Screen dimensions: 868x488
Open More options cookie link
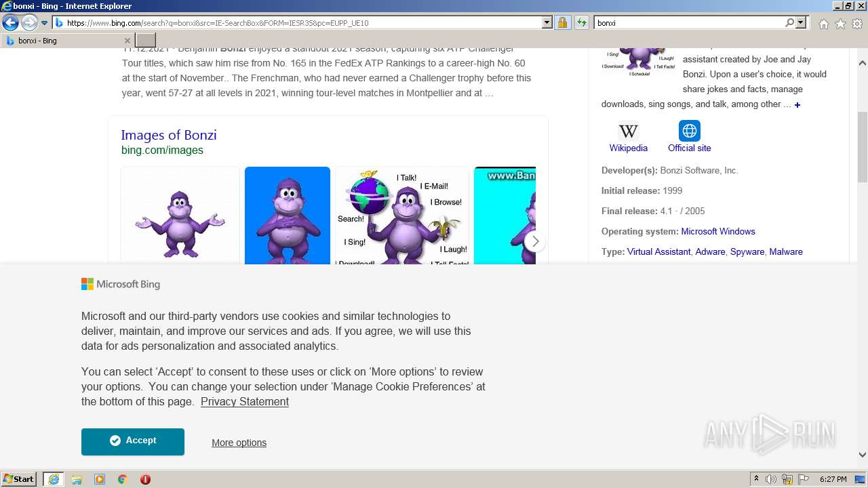pos(239,443)
